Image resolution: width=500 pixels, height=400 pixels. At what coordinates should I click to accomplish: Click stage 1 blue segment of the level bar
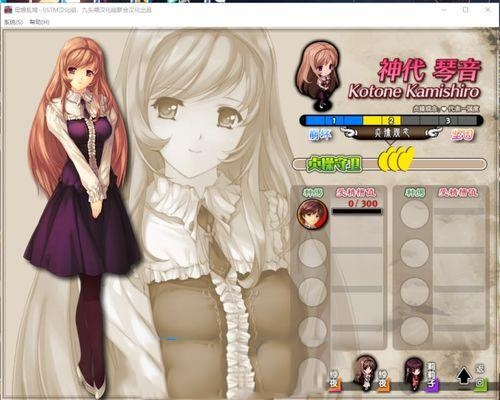click(333, 120)
